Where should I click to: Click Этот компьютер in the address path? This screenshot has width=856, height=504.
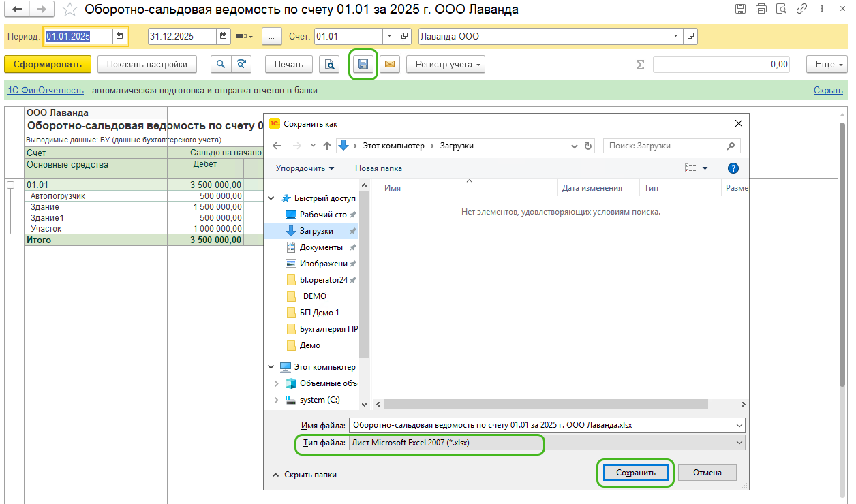pyautogui.click(x=393, y=146)
